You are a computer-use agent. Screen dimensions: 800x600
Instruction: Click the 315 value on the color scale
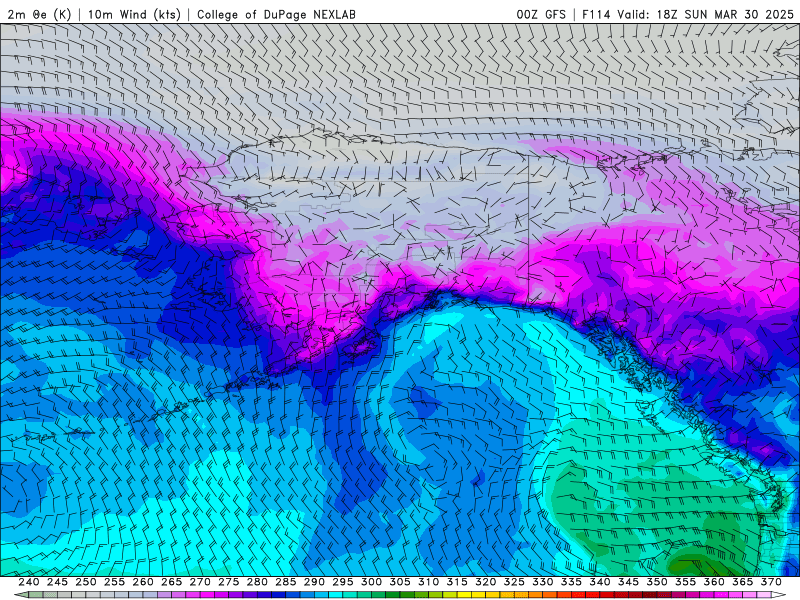click(457, 582)
